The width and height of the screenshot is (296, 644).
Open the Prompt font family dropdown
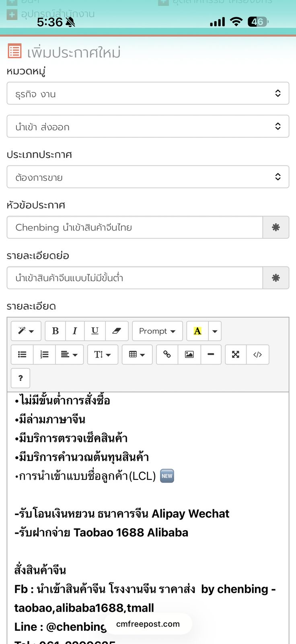[157, 331]
